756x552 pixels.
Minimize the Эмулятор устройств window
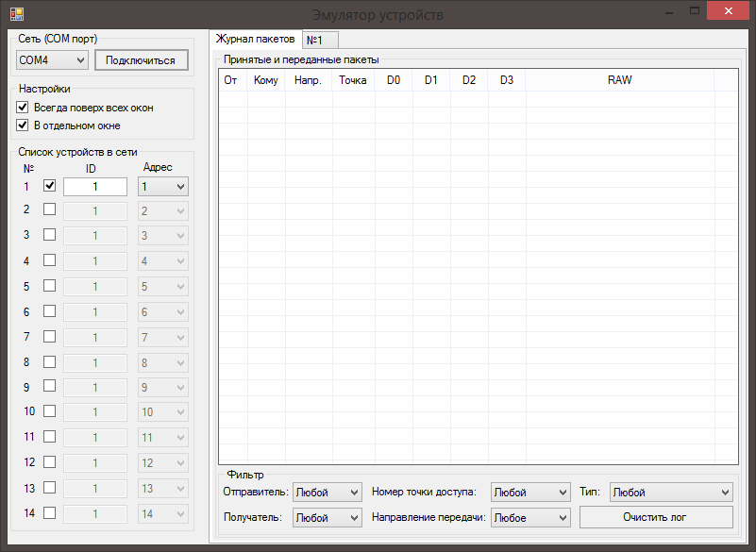[668, 11]
